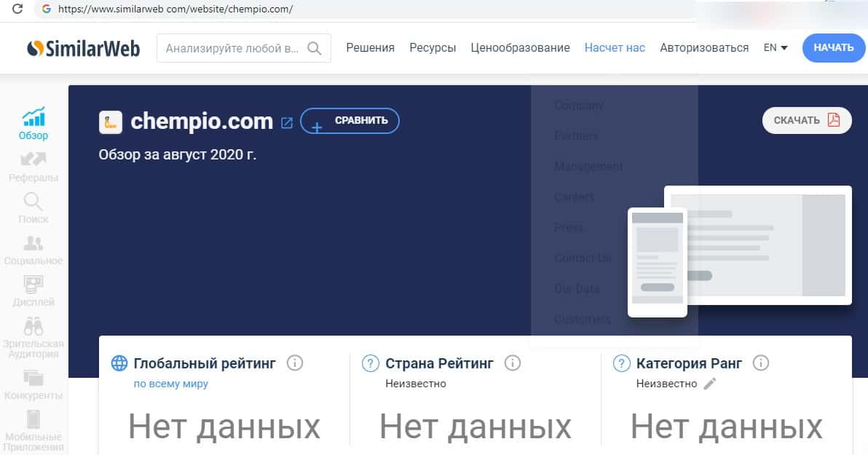The width and height of the screenshot is (868, 455).
Task: Open the Насчет нас menu
Action: pos(615,47)
